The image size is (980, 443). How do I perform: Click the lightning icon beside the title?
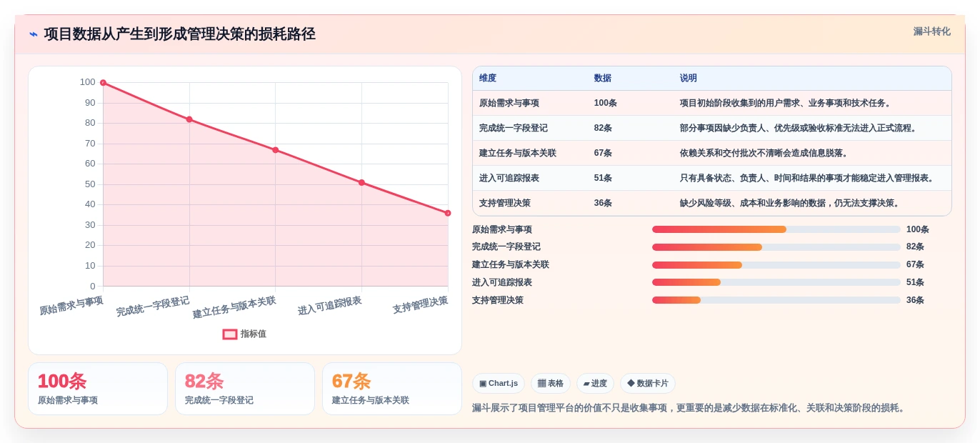(34, 34)
